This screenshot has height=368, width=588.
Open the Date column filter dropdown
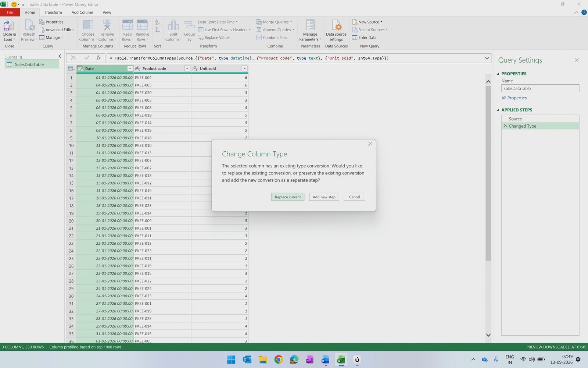(130, 68)
